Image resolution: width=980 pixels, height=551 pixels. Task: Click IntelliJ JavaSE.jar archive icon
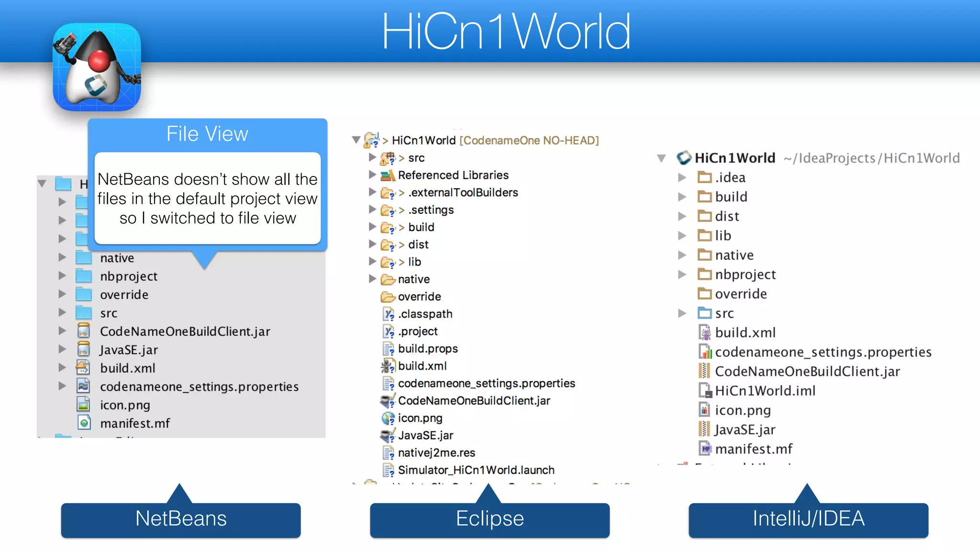click(704, 430)
